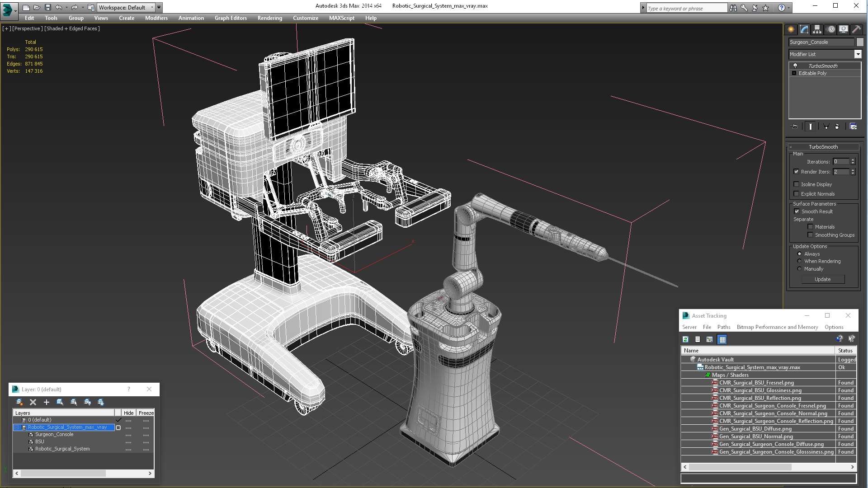
Task: Open the MAXScript menu
Action: [x=342, y=18]
